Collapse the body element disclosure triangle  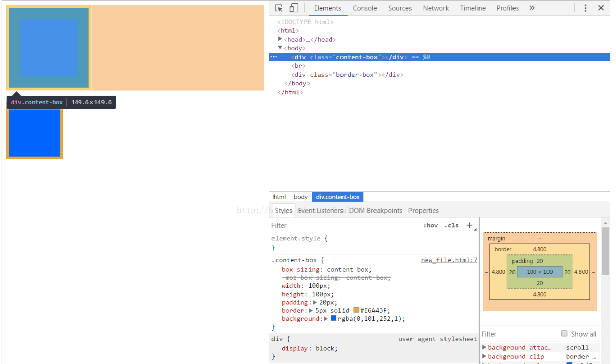pyautogui.click(x=280, y=48)
